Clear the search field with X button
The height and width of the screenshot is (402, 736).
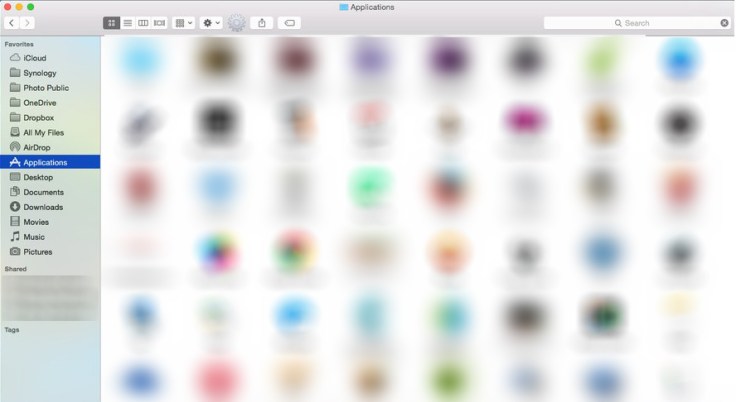tap(725, 23)
